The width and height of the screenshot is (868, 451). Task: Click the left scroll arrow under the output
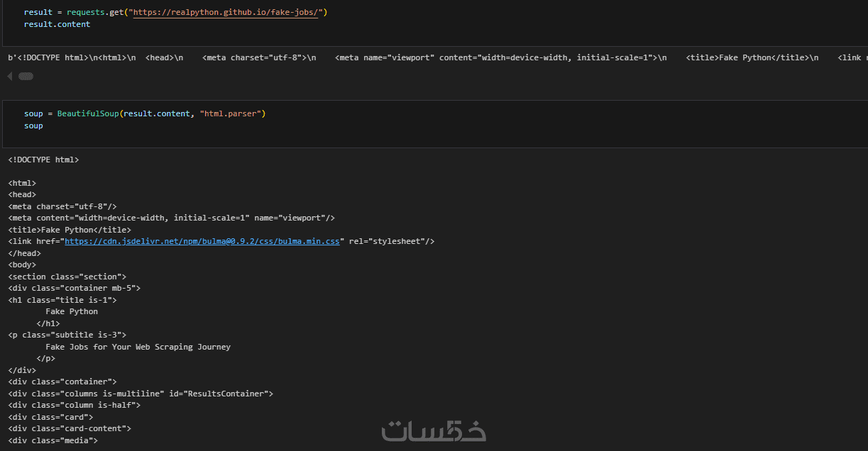click(x=11, y=76)
